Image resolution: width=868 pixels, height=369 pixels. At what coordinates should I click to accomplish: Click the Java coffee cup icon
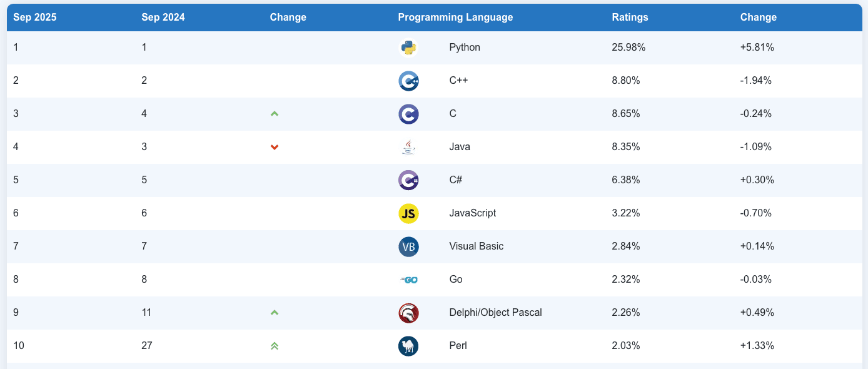tap(408, 147)
